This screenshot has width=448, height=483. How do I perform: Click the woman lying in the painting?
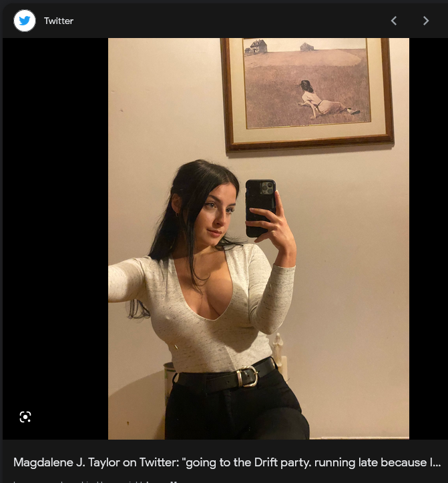[324, 100]
